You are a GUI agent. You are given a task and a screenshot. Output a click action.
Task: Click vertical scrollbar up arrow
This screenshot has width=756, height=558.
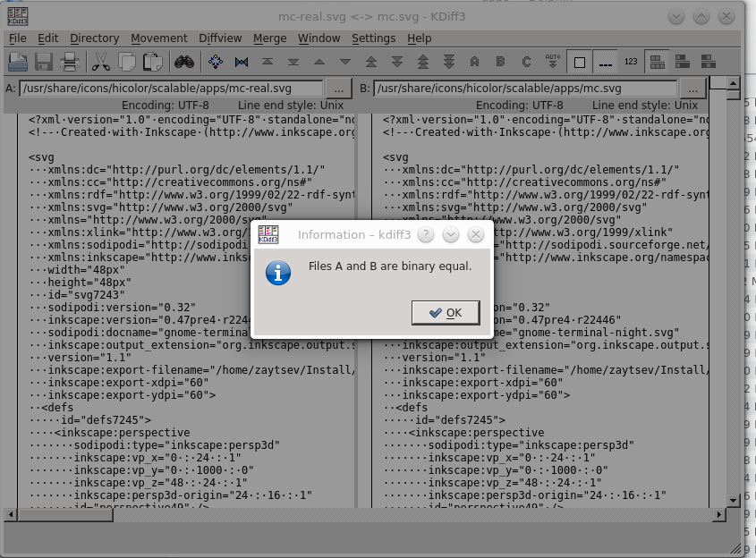pos(733,83)
